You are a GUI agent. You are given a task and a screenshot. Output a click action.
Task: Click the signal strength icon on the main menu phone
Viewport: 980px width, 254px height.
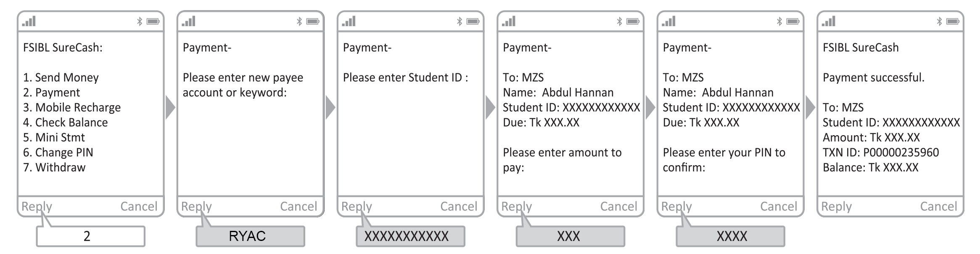[29, 21]
